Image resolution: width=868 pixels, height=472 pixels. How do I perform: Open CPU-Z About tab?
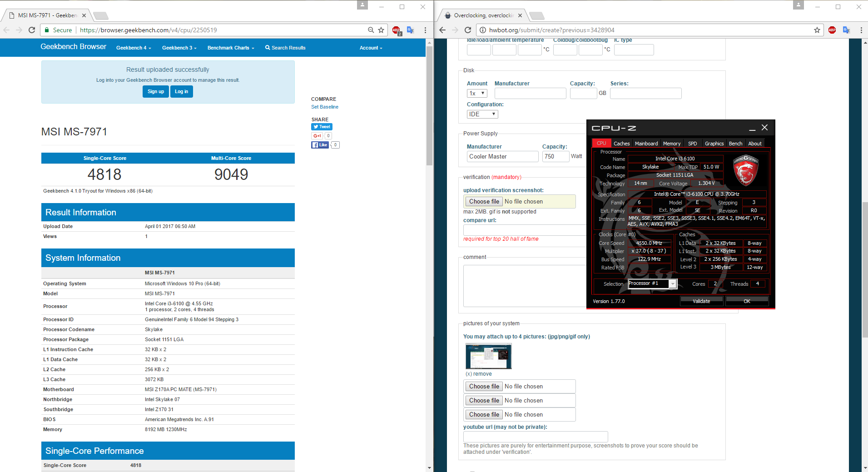tap(755, 144)
